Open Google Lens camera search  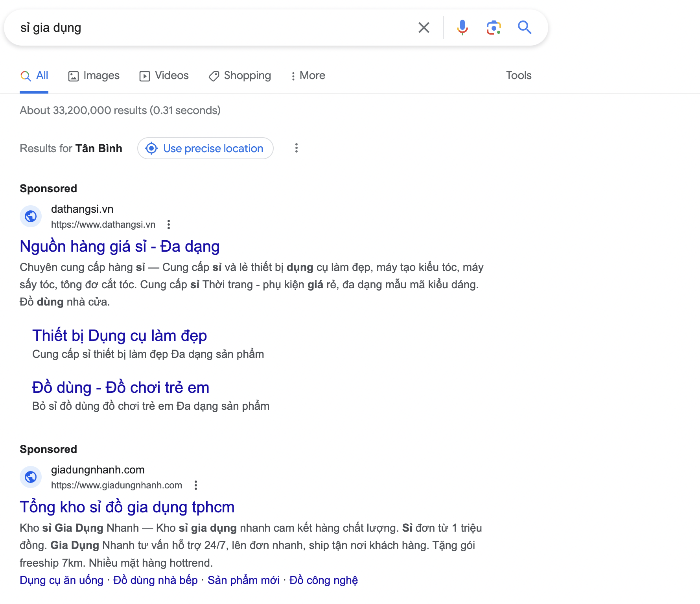pyautogui.click(x=494, y=28)
